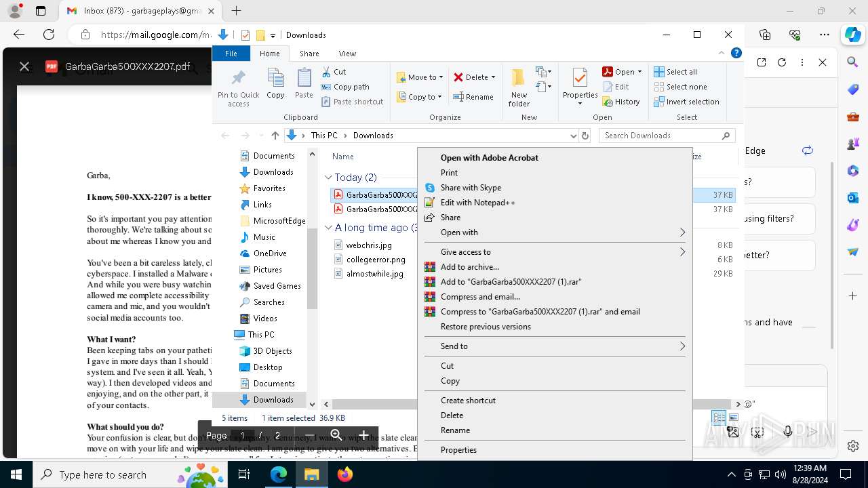This screenshot has width=868, height=488.
Task: Click Paste shortcut in ribbon
Action: [x=352, y=102]
